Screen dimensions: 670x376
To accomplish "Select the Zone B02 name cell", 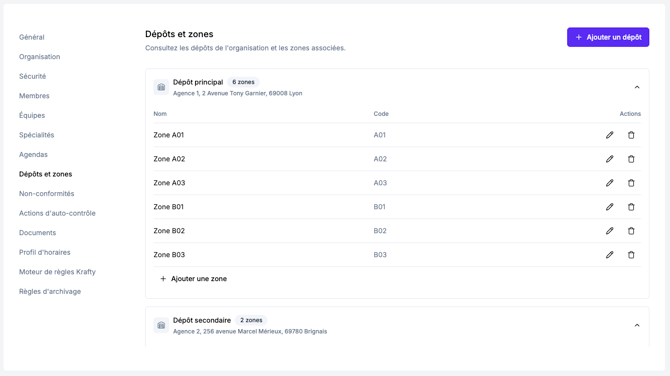I will 169,231.
